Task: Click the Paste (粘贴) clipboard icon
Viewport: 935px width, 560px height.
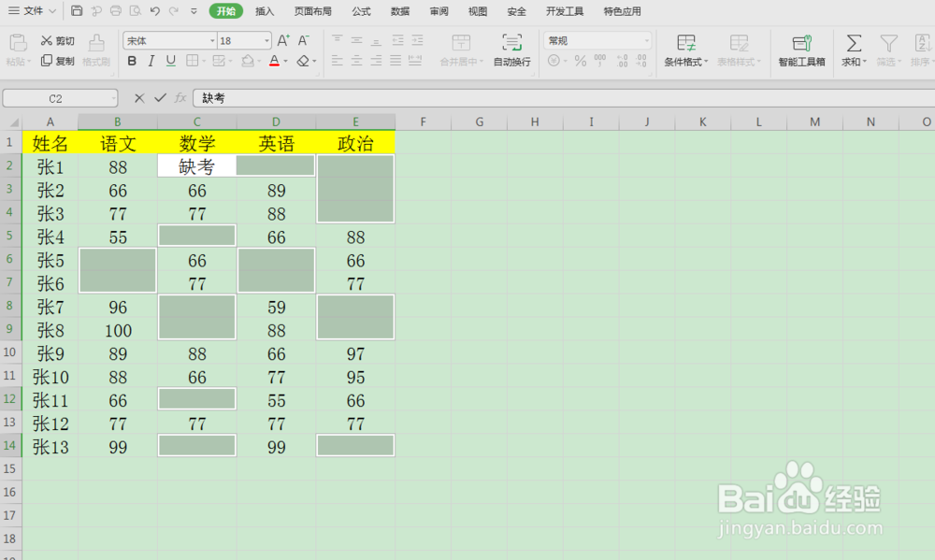Action: (18, 43)
